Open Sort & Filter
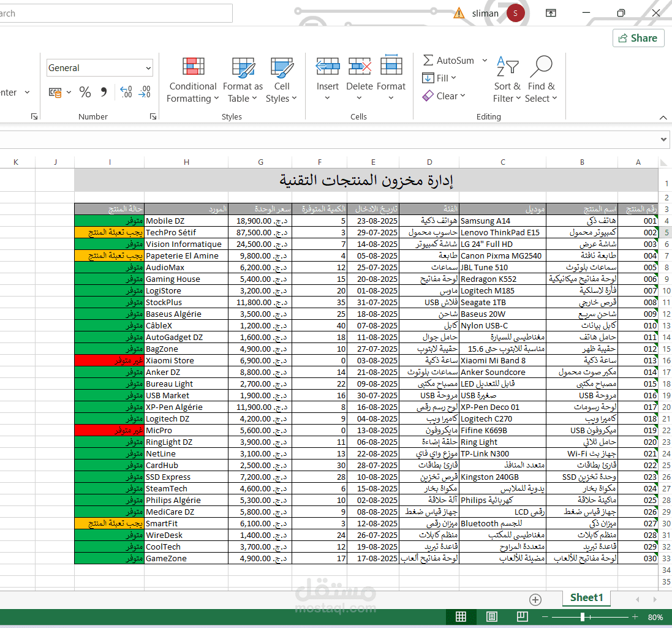672x628 pixels. (x=507, y=80)
